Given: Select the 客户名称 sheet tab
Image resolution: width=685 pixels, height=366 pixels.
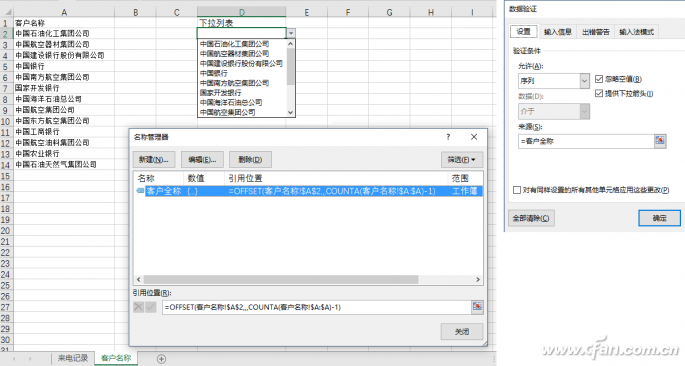Looking at the screenshot, I should (x=116, y=358).
